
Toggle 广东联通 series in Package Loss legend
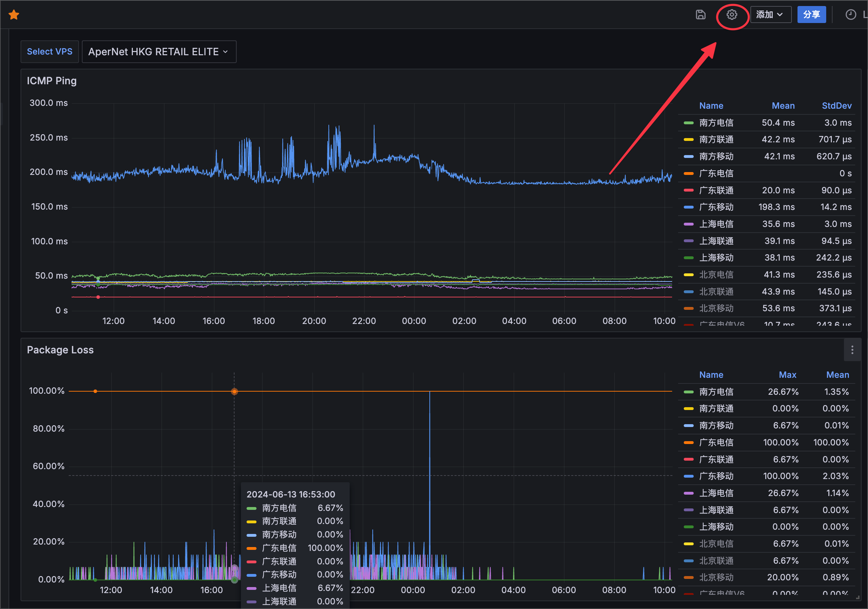click(x=716, y=459)
